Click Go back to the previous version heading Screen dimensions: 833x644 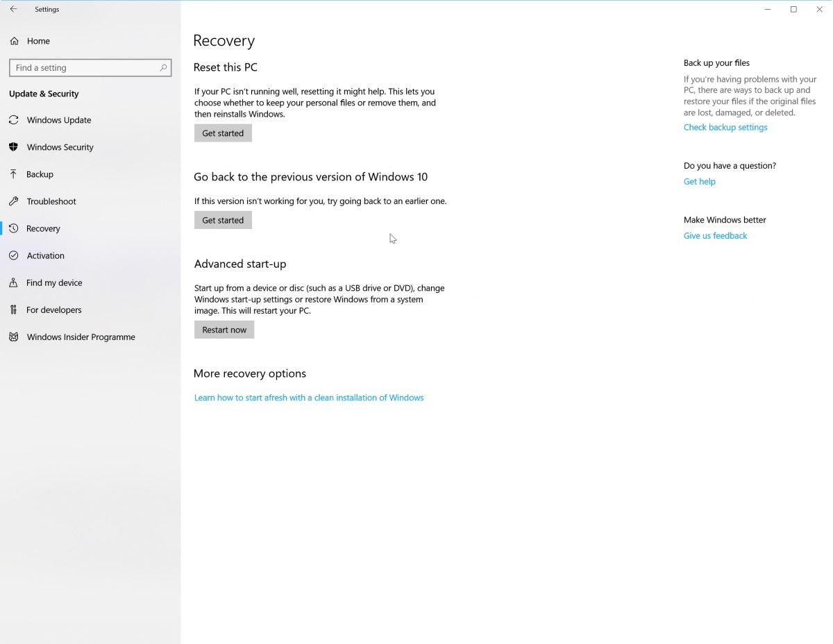pos(311,177)
